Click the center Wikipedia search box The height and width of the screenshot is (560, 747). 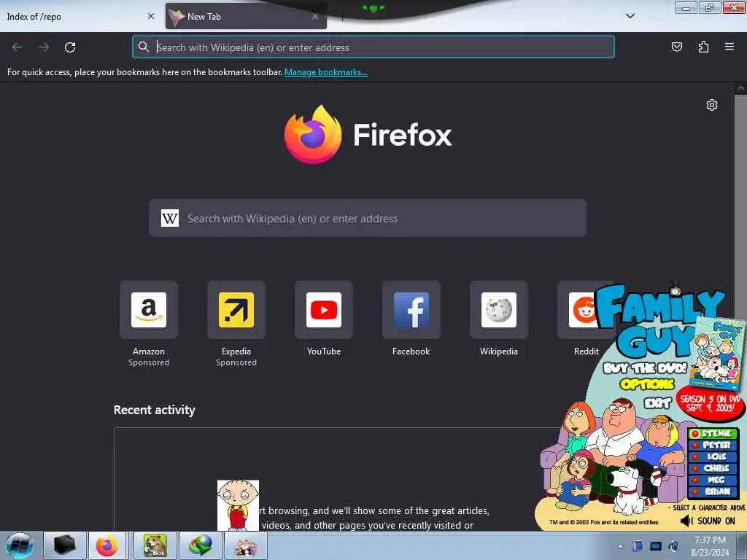click(x=368, y=218)
